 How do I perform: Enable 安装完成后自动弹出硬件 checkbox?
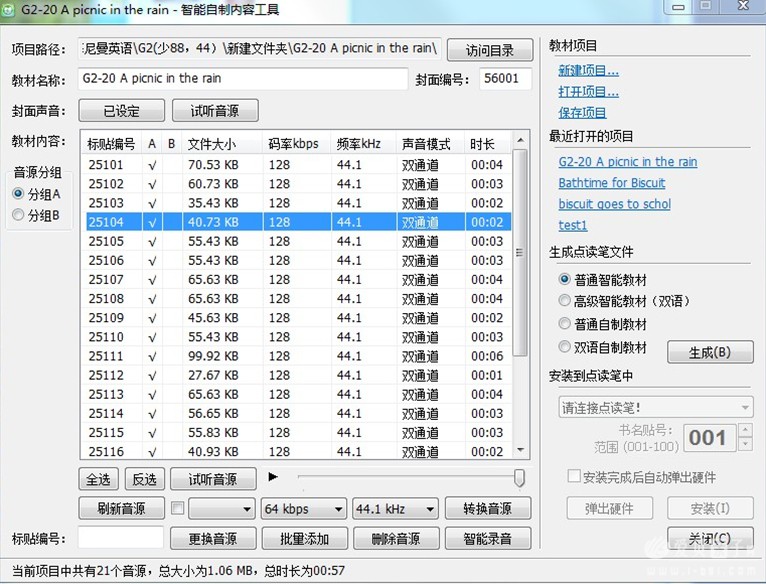point(574,477)
